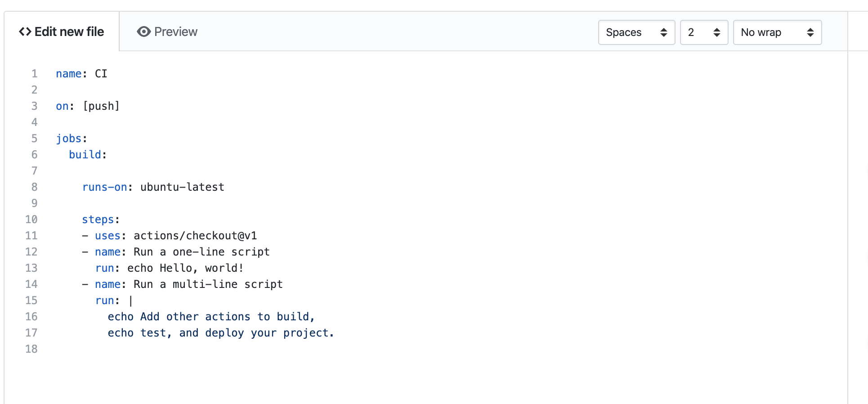Click the stepper arrows on the indent size dropdown
The height and width of the screenshot is (404, 868).
pyautogui.click(x=716, y=32)
